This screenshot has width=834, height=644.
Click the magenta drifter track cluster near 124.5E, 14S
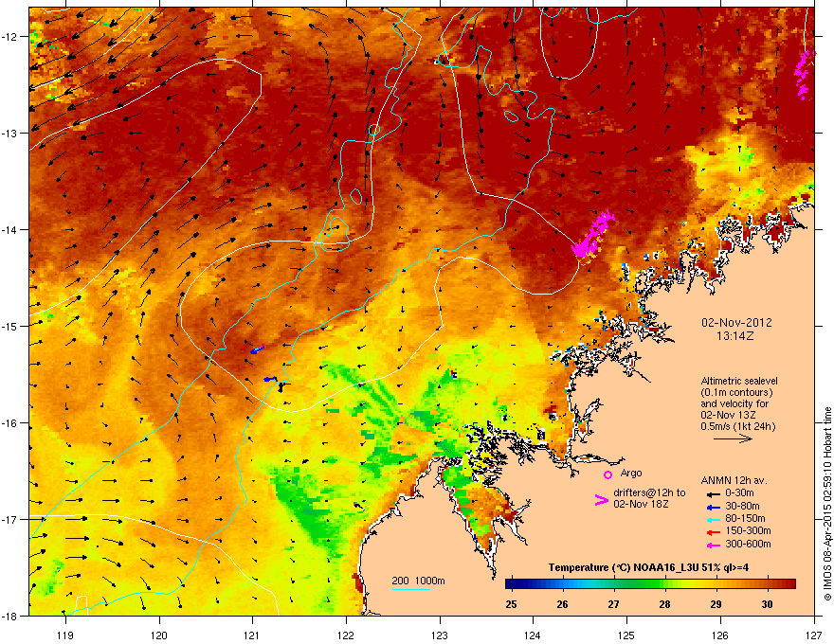click(x=592, y=235)
